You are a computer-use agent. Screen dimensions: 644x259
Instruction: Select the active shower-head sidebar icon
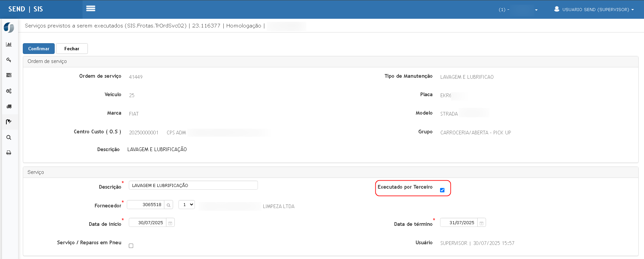click(x=9, y=122)
